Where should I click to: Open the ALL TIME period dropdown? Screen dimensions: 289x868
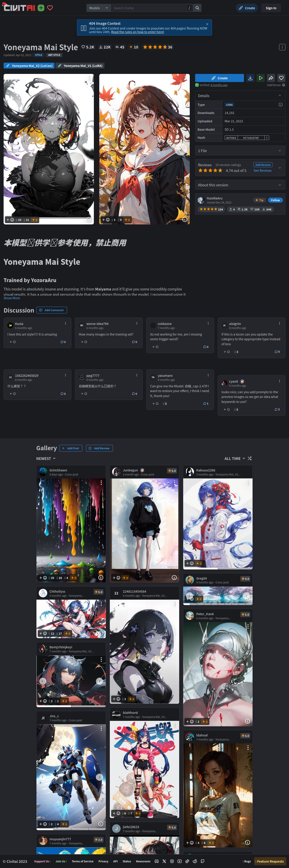pos(235,458)
